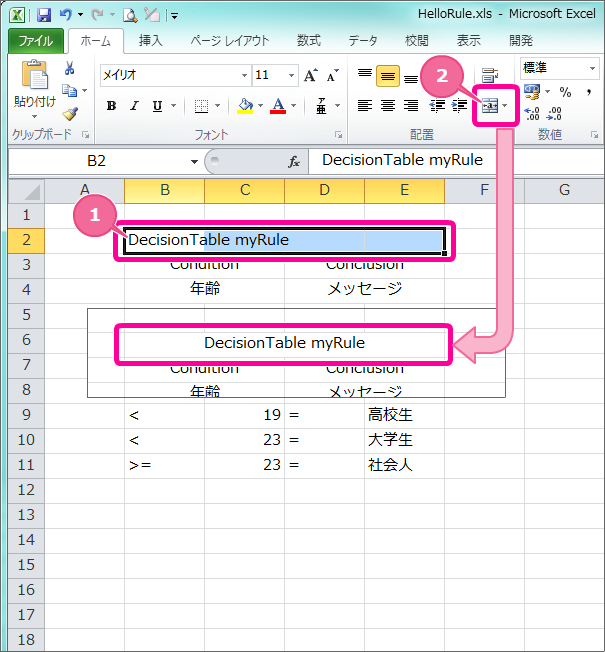
Task: Click the Excel application icon in title bar
Action: [x=17, y=16]
